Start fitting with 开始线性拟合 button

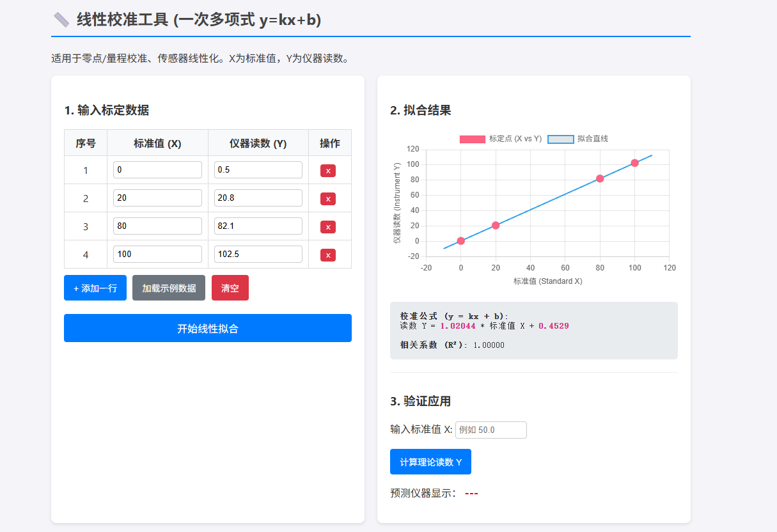coord(208,328)
